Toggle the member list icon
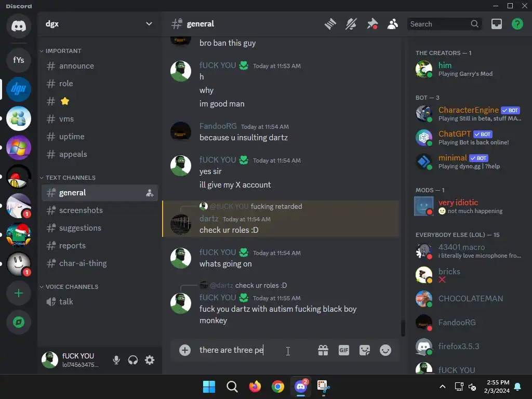Screen dimensions: 532x399 coord(393,24)
